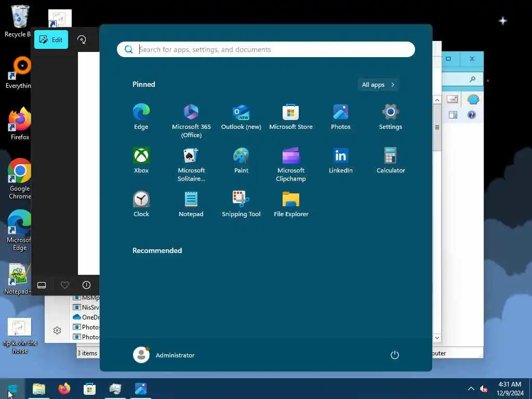Click the Start button on taskbar
Image resolution: width=532 pixels, height=399 pixels.
click(x=13, y=389)
